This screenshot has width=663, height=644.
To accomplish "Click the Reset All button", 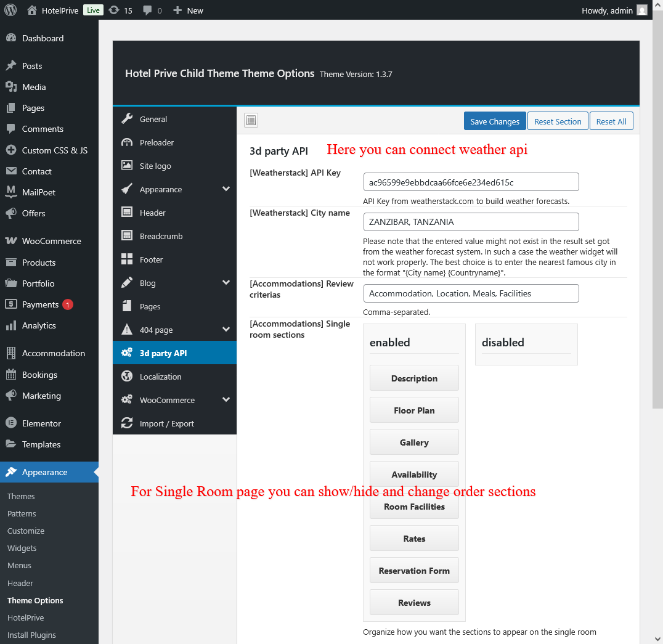I will [x=611, y=121].
